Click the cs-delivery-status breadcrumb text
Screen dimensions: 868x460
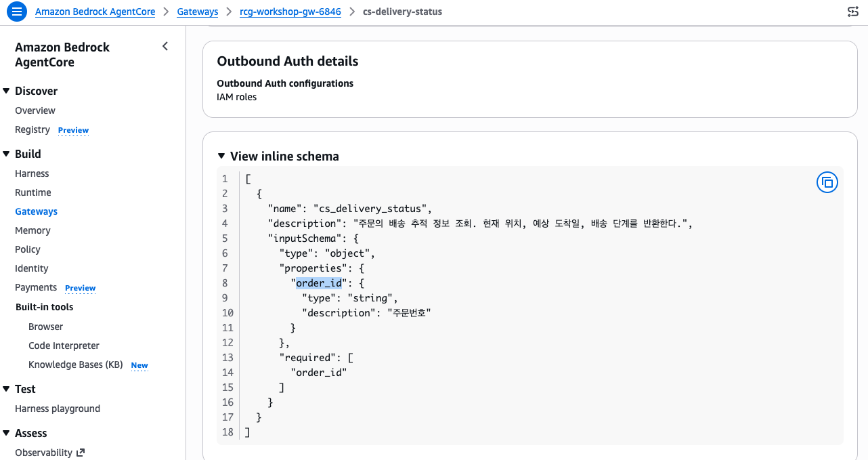point(402,12)
